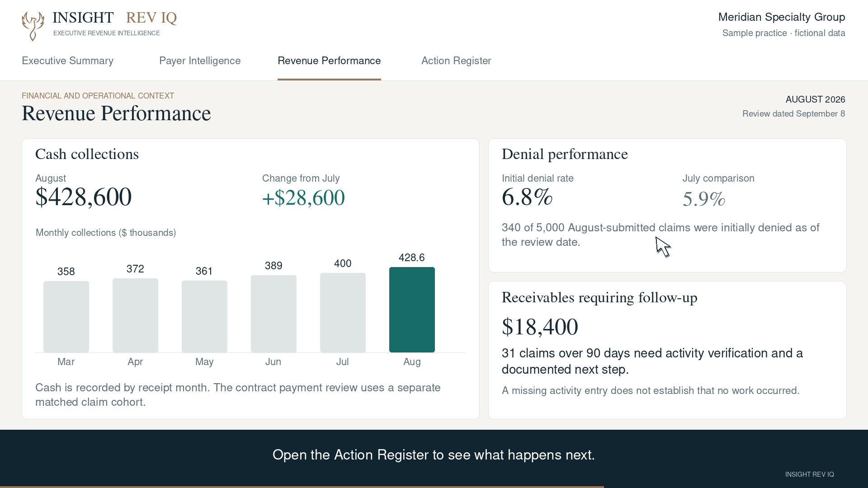Viewport: 868px width, 488px height.
Task: Click the June collections bar
Action: (274, 314)
